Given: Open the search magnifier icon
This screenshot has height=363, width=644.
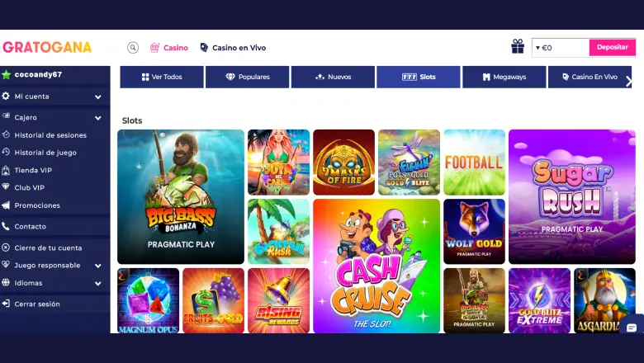Looking at the screenshot, I should click(133, 48).
